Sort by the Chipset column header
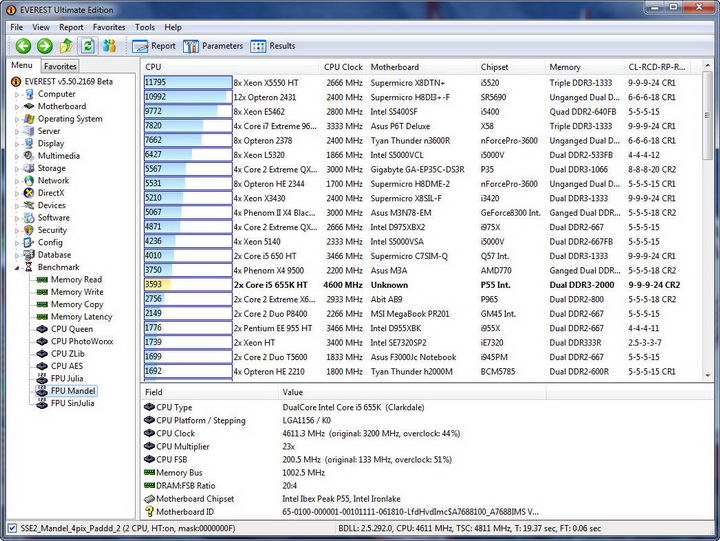The height and width of the screenshot is (541, 720). (x=511, y=67)
